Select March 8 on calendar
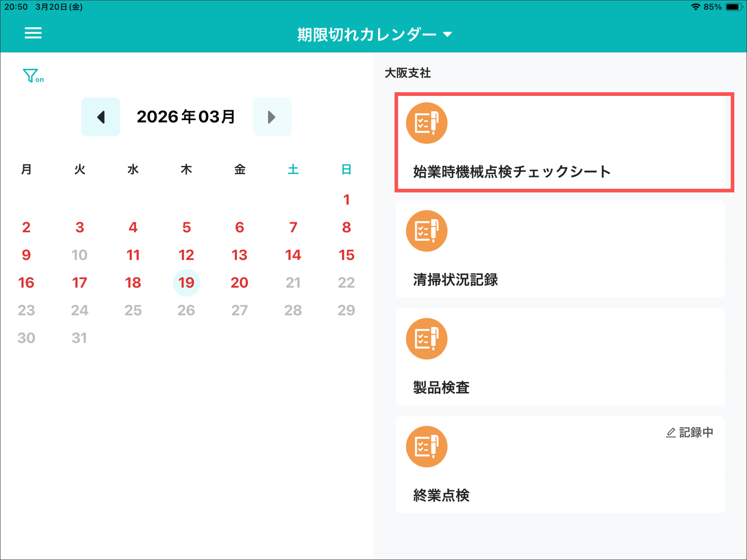The width and height of the screenshot is (747, 560). (x=346, y=227)
